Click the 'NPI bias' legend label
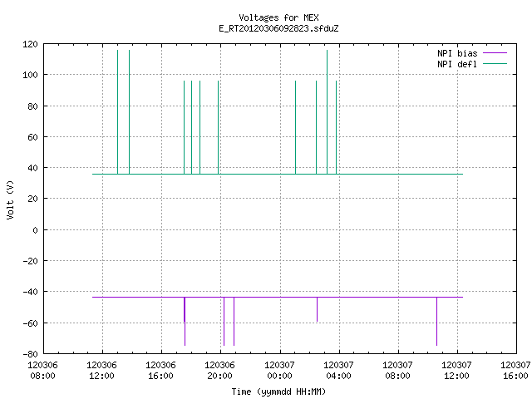The image size is (532, 399). pyautogui.click(x=457, y=53)
